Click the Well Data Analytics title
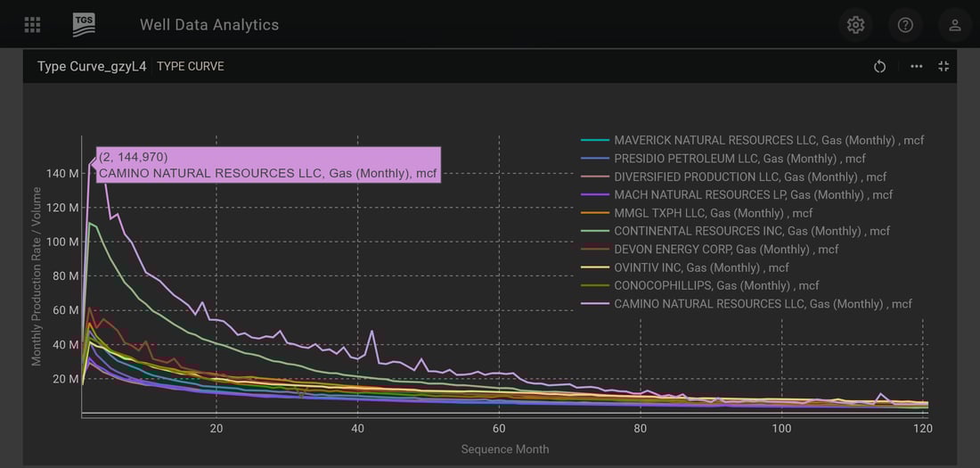 pyautogui.click(x=209, y=25)
